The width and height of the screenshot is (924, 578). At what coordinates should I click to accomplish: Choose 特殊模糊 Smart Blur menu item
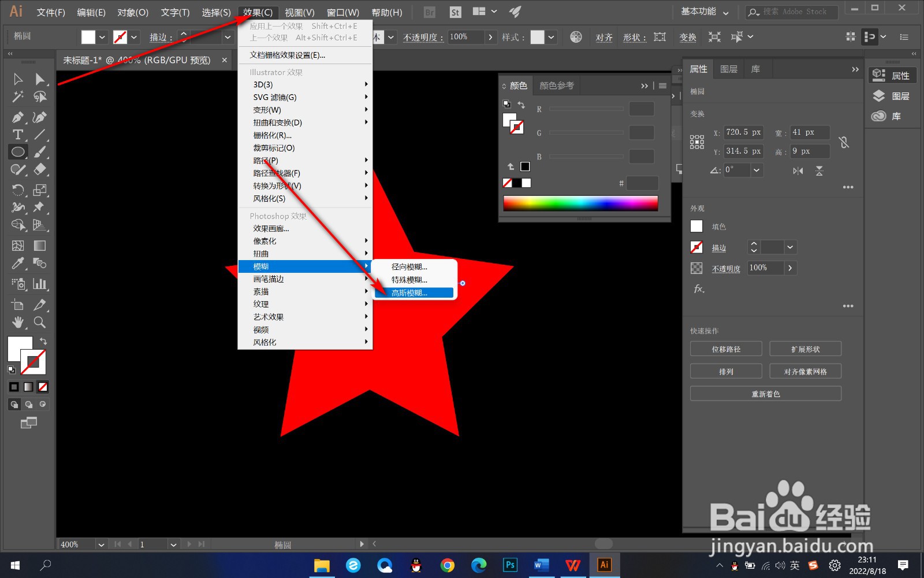[414, 280]
